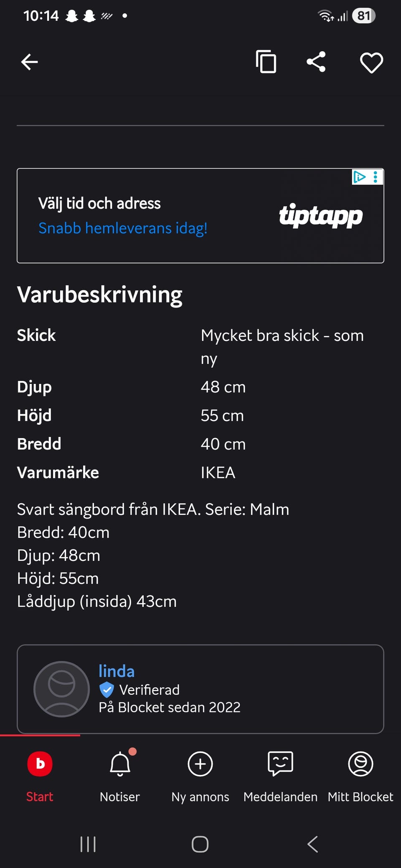Viewport: 401px width, 868px height.
Task: Tap 'Välj tid och adress' ad headline
Action: click(99, 204)
